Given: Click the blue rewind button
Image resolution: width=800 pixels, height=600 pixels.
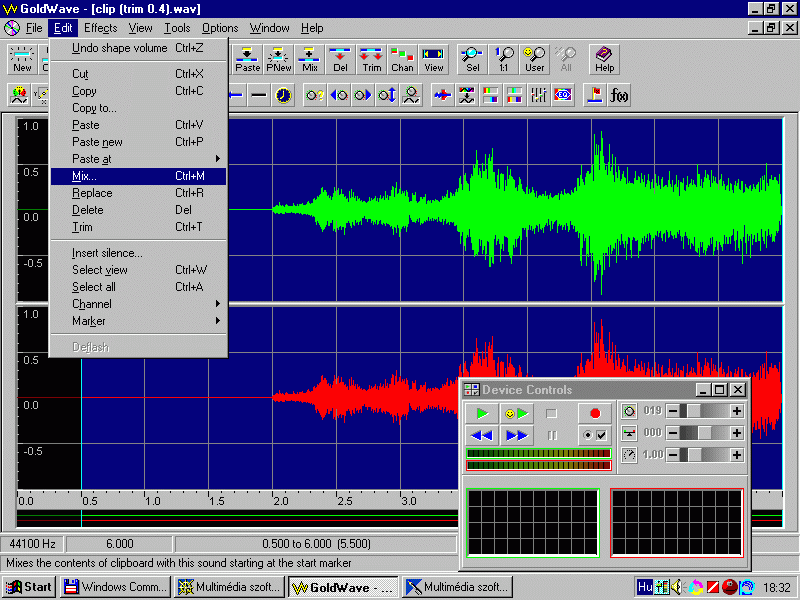Looking at the screenshot, I should click(x=482, y=435).
